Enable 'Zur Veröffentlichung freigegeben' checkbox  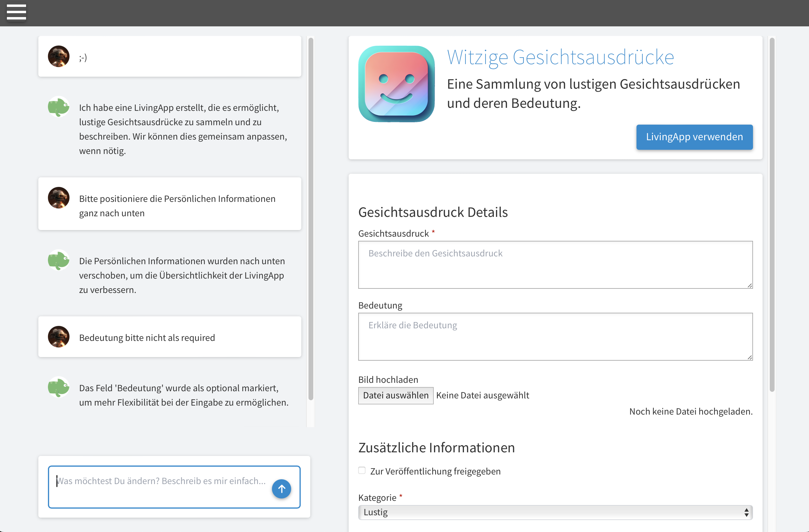click(362, 471)
